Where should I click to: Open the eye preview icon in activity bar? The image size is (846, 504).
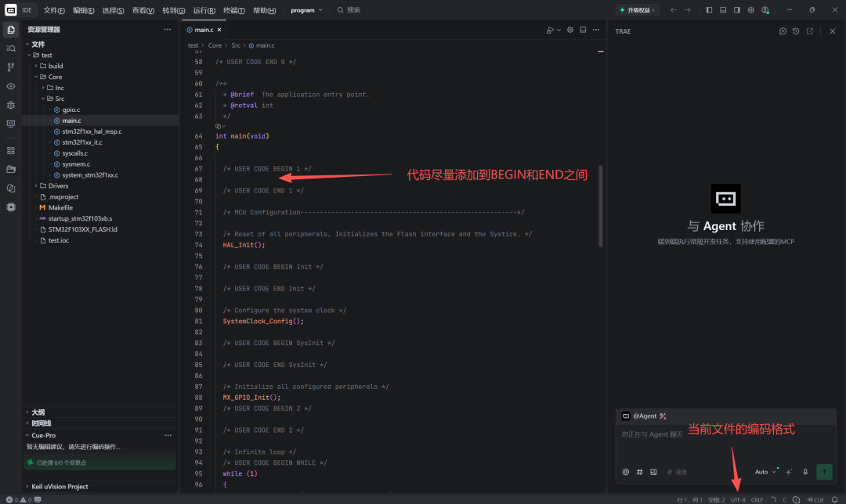[11, 86]
